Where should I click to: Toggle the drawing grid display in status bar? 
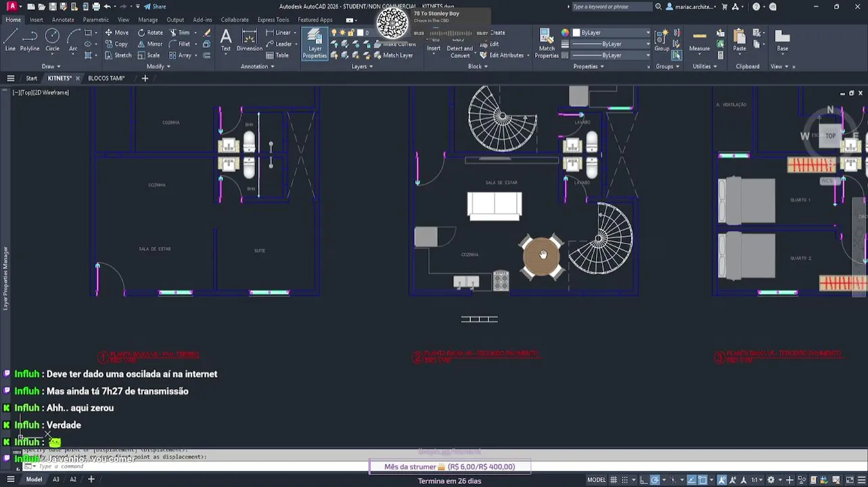[x=613, y=480]
